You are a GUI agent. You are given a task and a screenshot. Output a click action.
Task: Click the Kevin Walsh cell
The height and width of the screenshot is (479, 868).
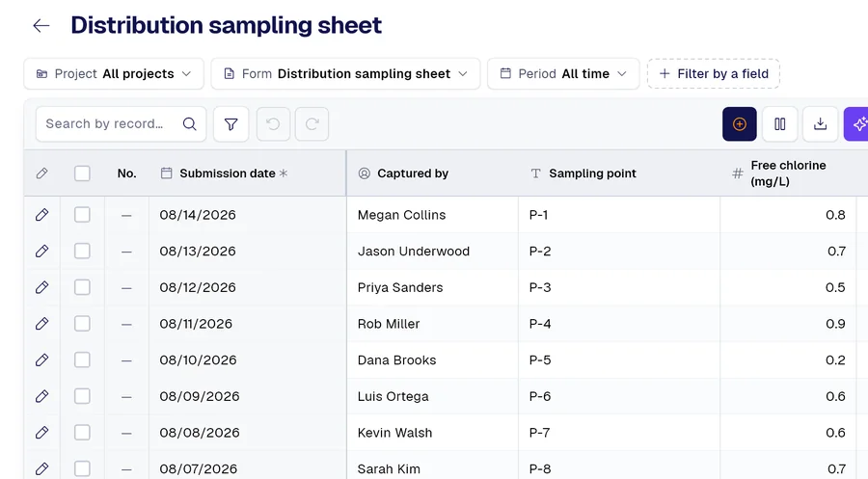tap(433, 433)
